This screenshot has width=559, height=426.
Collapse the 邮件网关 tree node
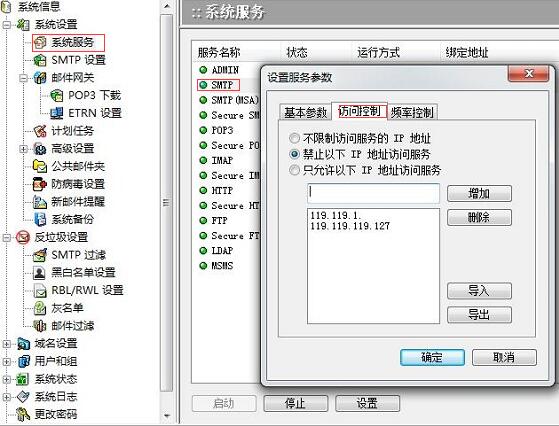[23, 78]
